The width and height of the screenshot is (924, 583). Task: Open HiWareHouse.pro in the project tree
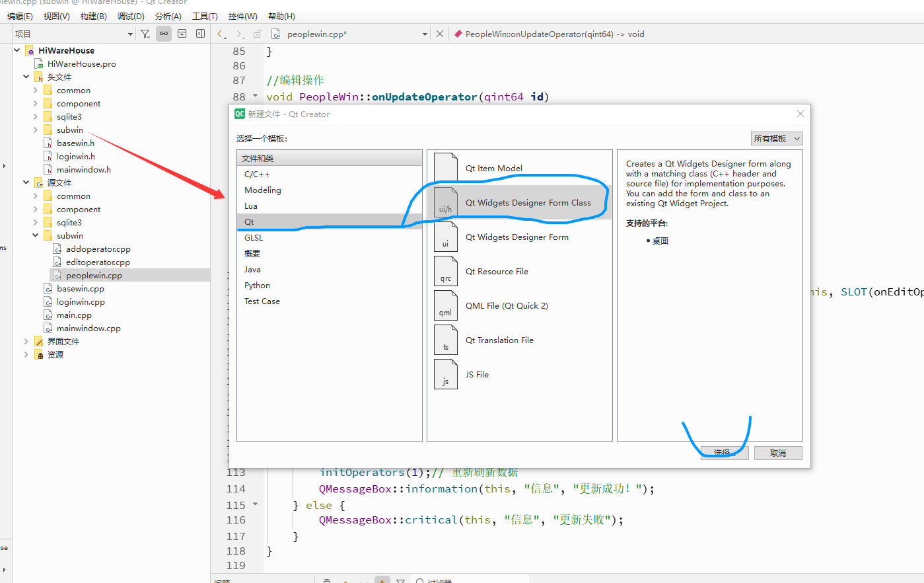pos(81,63)
